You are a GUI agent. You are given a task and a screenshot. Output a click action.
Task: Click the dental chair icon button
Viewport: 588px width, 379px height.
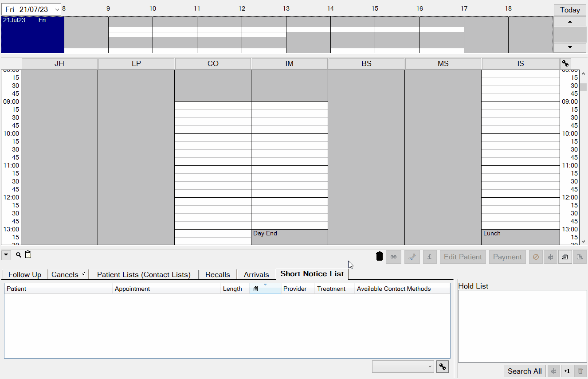pos(412,257)
